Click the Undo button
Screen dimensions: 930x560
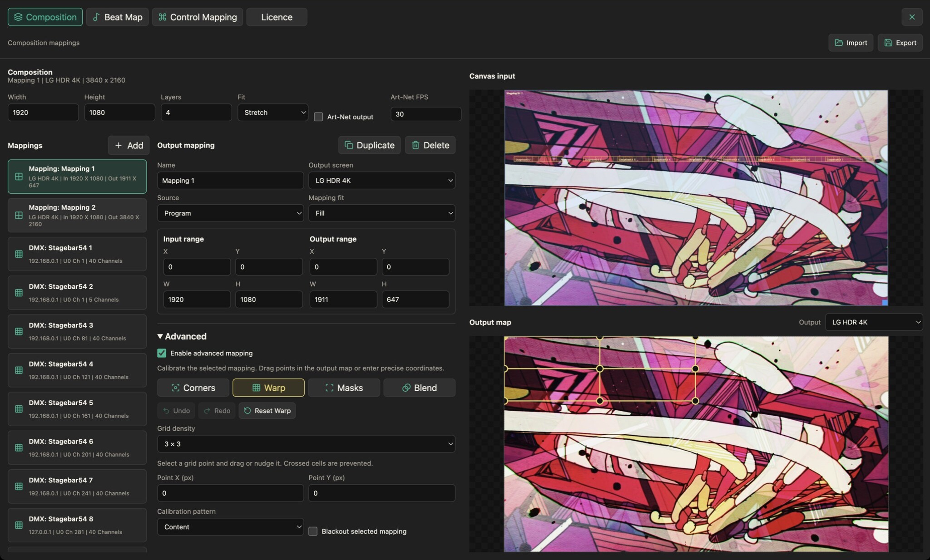pyautogui.click(x=176, y=411)
